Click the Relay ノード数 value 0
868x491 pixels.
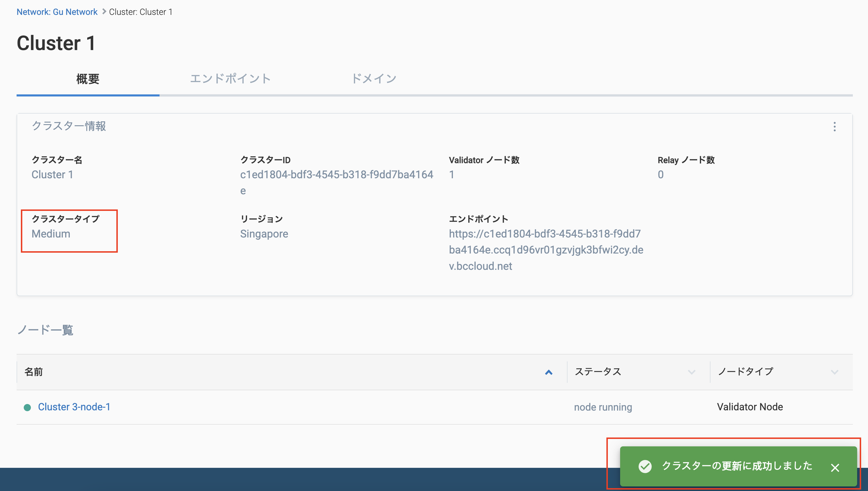[660, 175]
